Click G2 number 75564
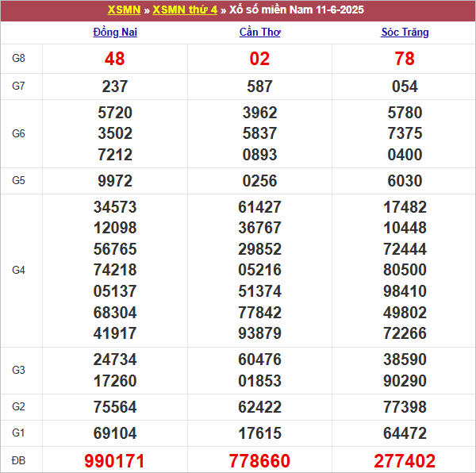Screen dimensions: 476x473 pyautogui.click(x=115, y=407)
